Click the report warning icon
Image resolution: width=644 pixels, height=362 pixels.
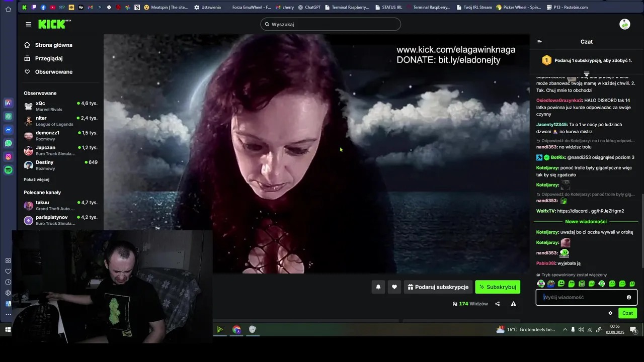513,304
